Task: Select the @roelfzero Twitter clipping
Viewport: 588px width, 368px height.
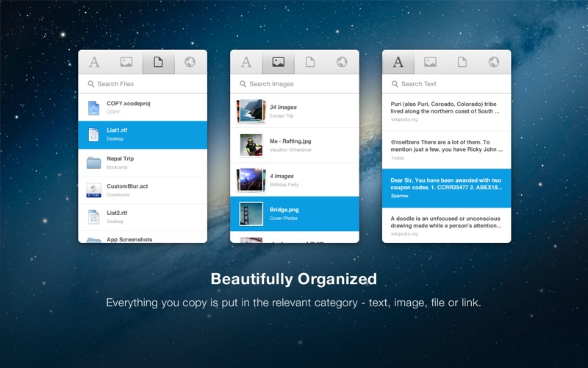Action: (446, 150)
